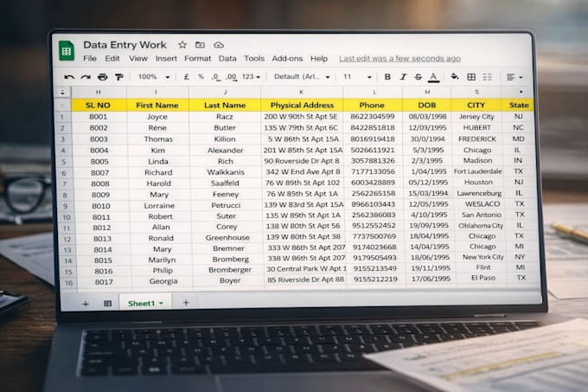Click cell containing 'Greenhouse'

227,237
